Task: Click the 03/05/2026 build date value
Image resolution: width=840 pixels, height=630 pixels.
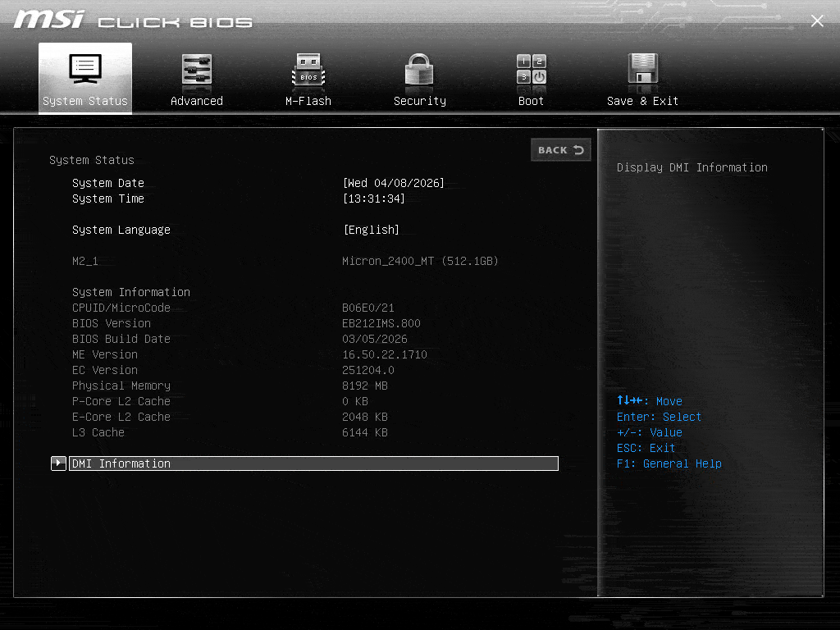Action: point(374,339)
